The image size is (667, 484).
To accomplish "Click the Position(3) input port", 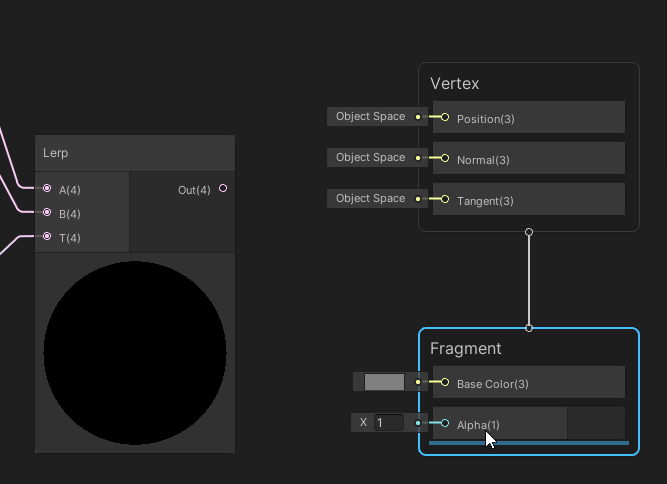I will pyautogui.click(x=445, y=117).
